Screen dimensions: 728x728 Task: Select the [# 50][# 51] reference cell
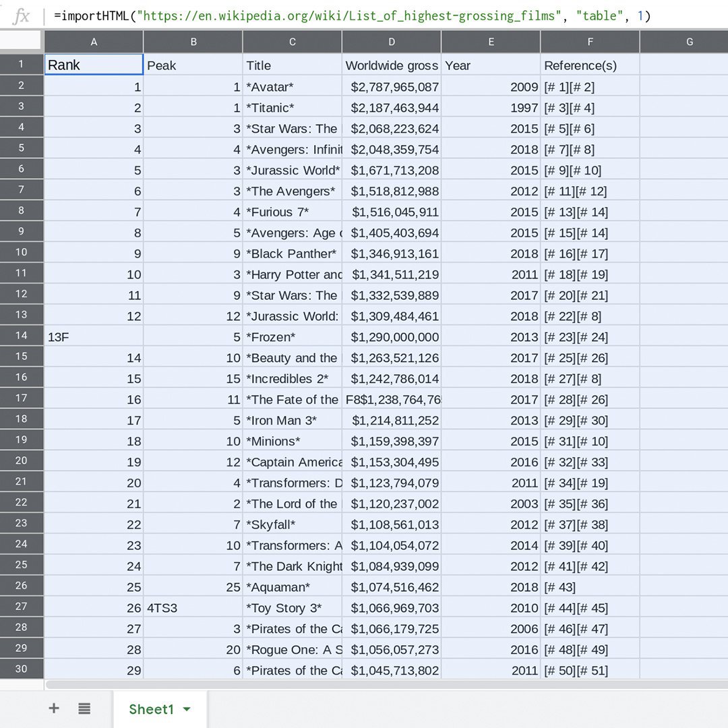pos(590,670)
